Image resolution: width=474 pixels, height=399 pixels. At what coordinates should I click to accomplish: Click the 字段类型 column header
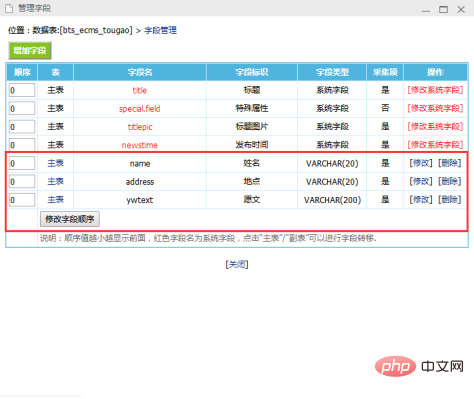point(332,72)
